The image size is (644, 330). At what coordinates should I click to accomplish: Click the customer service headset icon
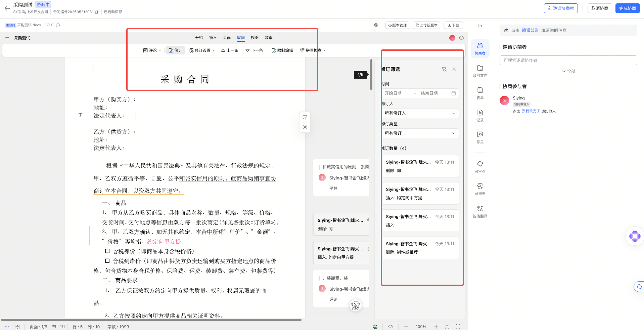coord(639,287)
